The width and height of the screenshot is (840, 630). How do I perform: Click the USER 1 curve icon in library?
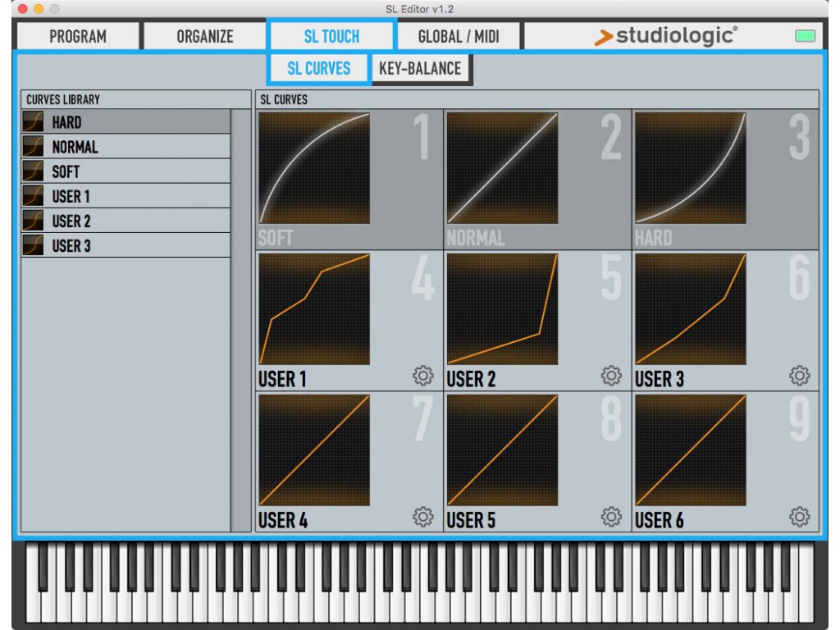[x=33, y=195]
